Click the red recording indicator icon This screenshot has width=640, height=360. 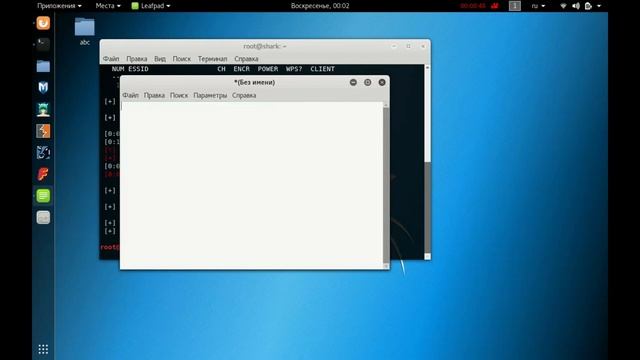495,6
